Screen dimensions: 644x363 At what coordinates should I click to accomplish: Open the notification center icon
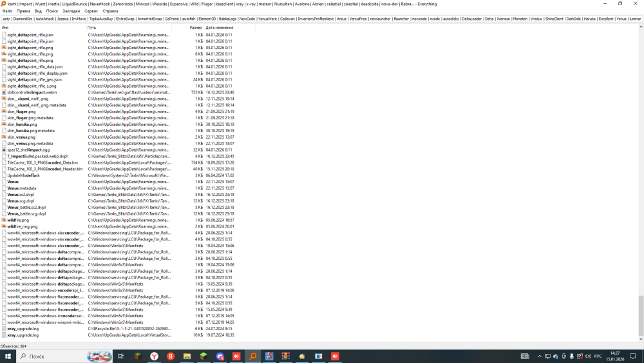coord(633,356)
